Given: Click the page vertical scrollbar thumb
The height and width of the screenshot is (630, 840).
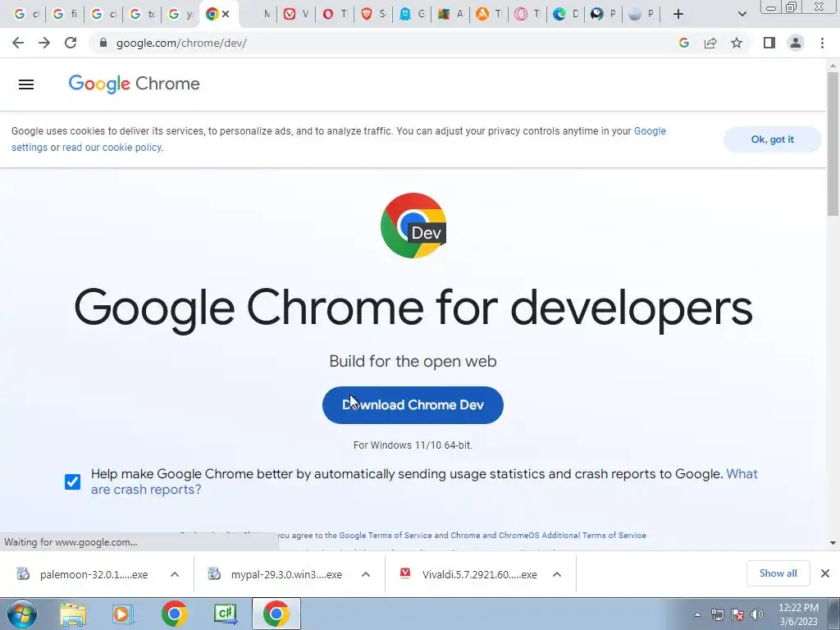Looking at the screenshot, I should coord(833,144).
